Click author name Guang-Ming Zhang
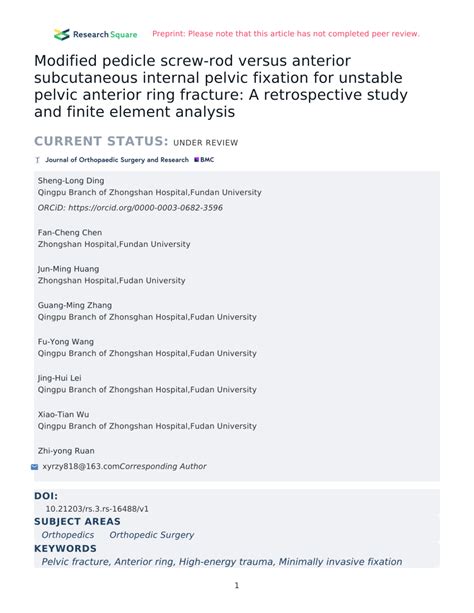This screenshot has width=474, height=613. point(75,305)
